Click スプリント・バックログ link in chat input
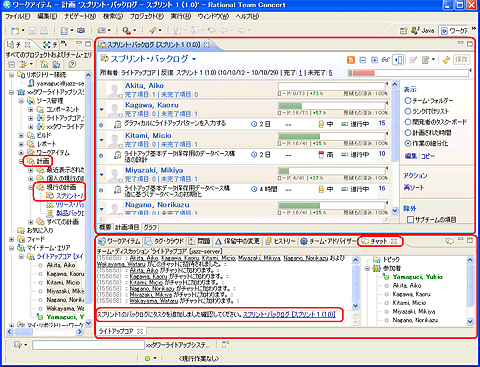 [289, 314]
